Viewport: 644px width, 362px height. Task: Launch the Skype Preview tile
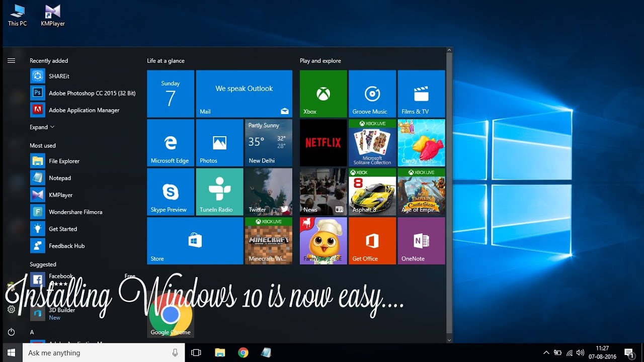coord(171,192)
